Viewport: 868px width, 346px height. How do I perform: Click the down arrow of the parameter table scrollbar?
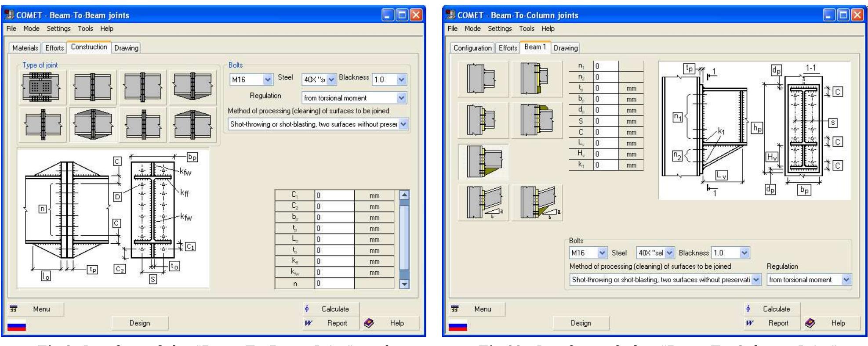404,284
